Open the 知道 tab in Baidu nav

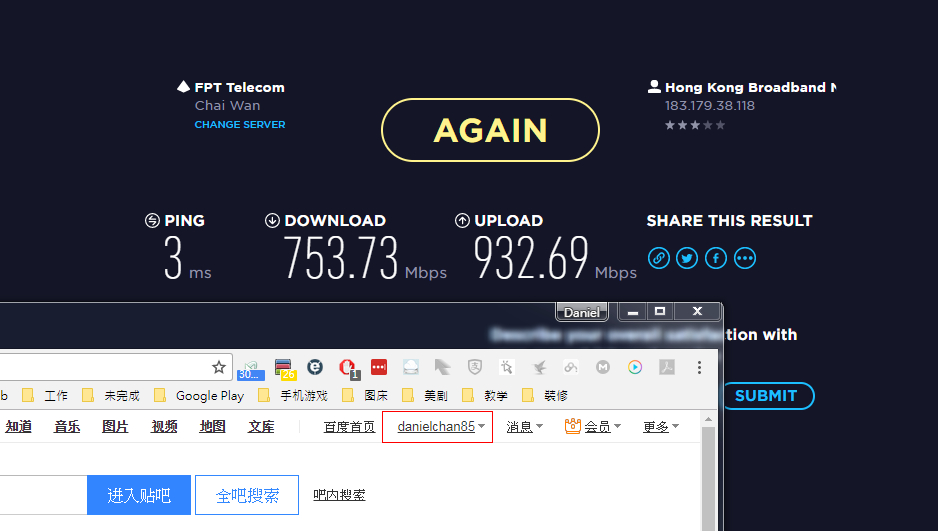tap(19, 426)
